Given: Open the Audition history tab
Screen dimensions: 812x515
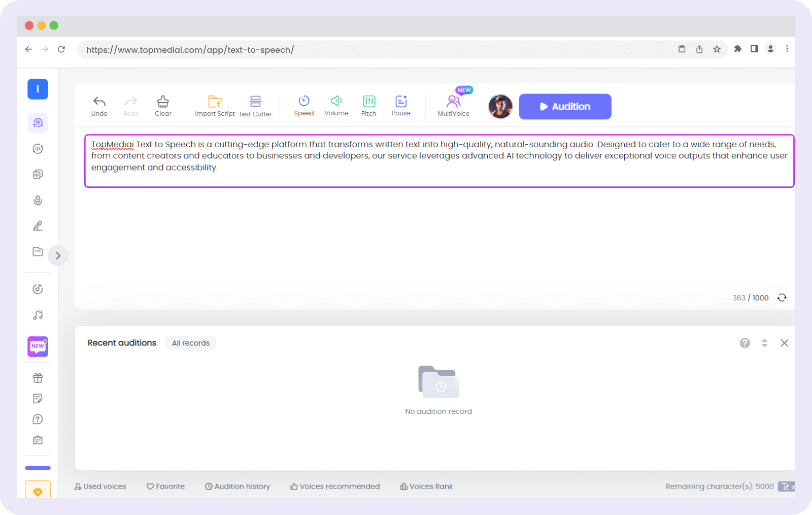Looking at the screenshot, I should 238,487.
